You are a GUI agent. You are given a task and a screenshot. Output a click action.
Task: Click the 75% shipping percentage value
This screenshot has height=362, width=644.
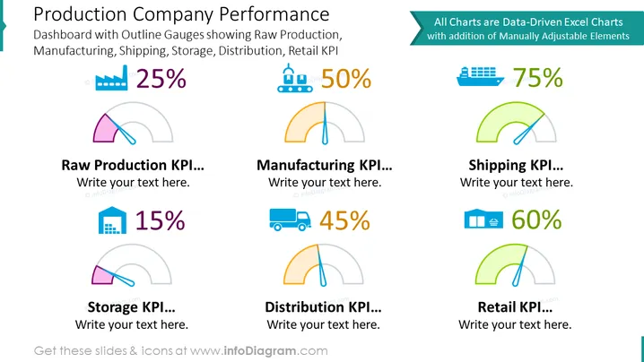click(x=537, y=77)
